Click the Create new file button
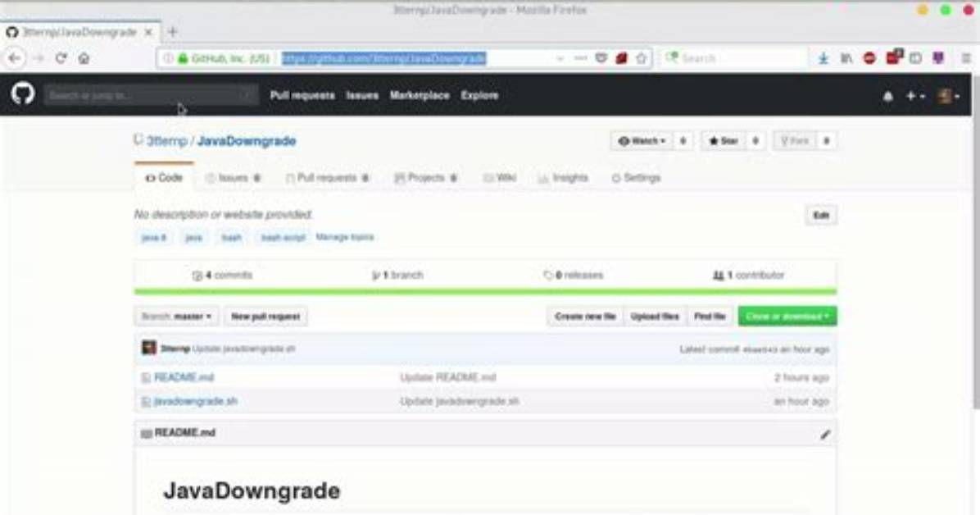The image size is (980, 515). click(585, 316)
